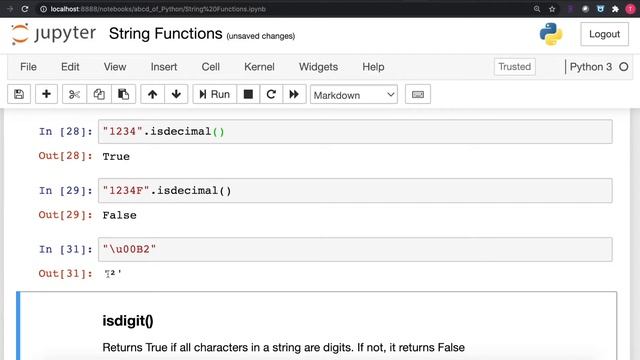Cut selected cells with the scissors icon
The width and height of the screenshot is (640, 360).
74,95
